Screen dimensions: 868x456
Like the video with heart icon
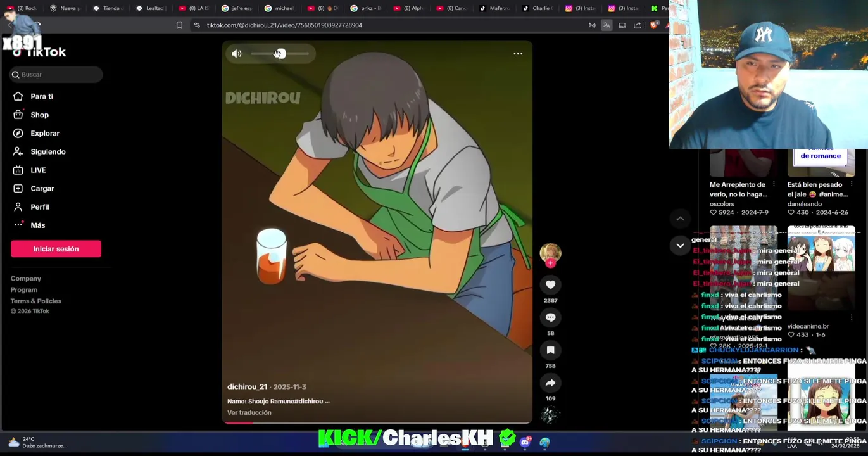coord(550,285)
